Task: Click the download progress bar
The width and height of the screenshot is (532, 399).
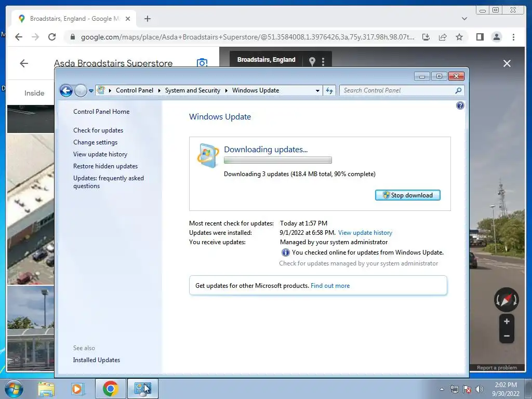Action: coord(277,160)
